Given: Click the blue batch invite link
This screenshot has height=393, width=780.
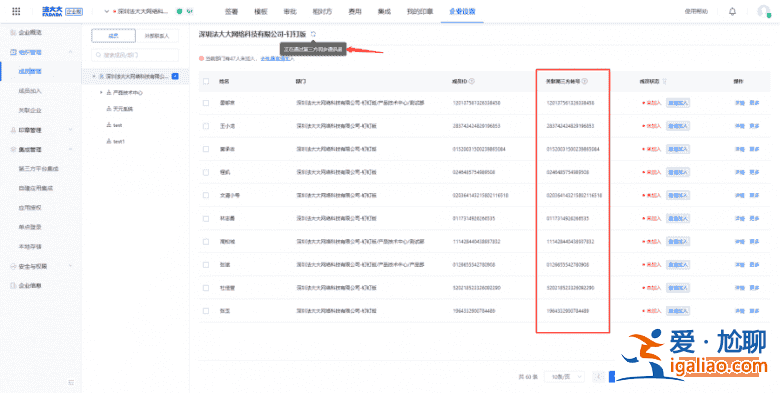Looking at the screenshot, I should pos(277,58).
